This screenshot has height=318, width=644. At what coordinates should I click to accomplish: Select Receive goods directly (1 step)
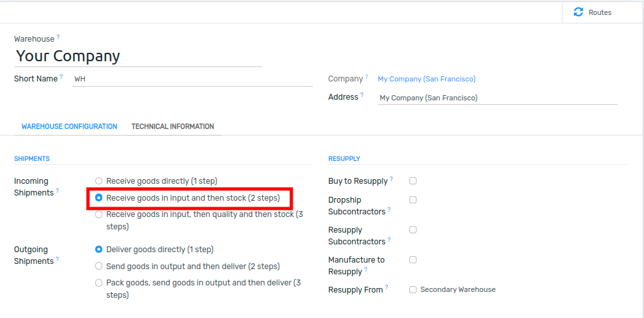pos(98,181)
